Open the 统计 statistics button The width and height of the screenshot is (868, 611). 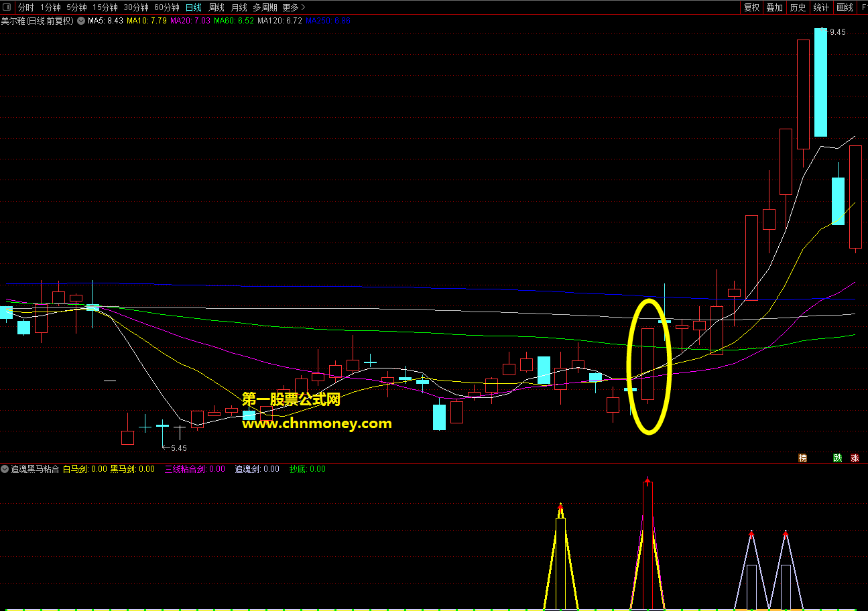821,7
